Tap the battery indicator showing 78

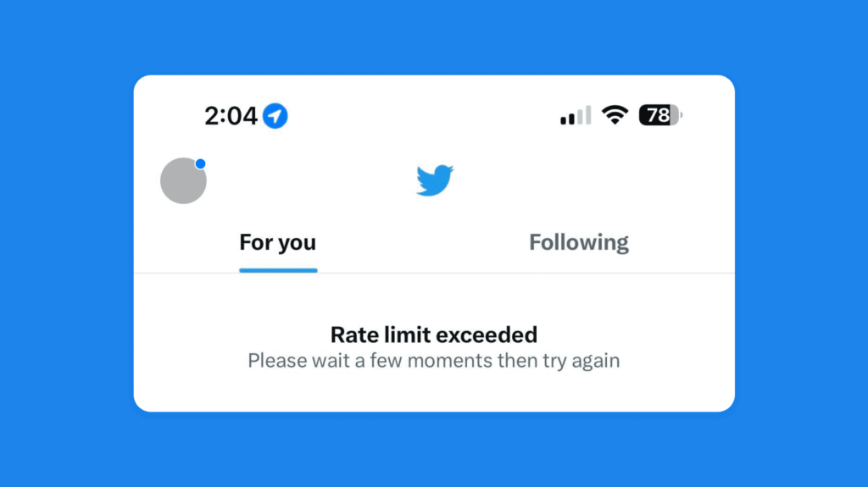tap(659, 115)
